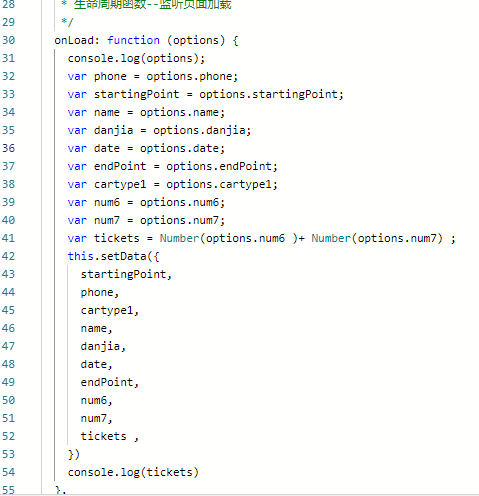The height and width of the screenshot is (496, 479).
Task: Click line number 54 in gutter
Action: pos(8,472)
